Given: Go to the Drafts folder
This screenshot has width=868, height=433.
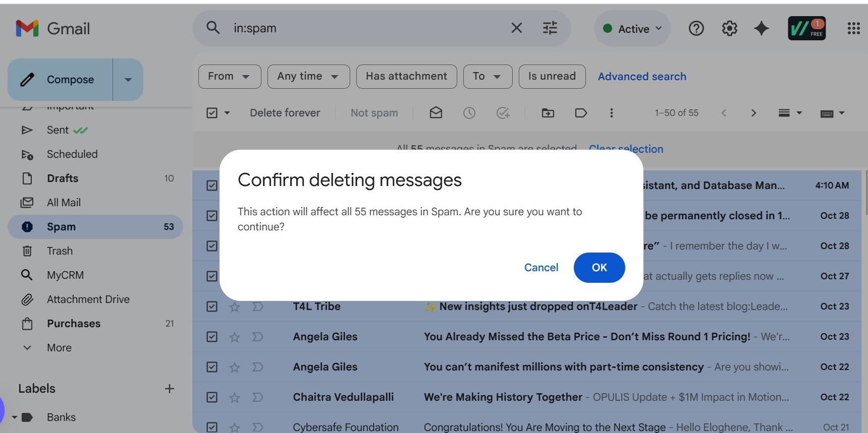Looking at the screenshot, I should click(63, 178).
